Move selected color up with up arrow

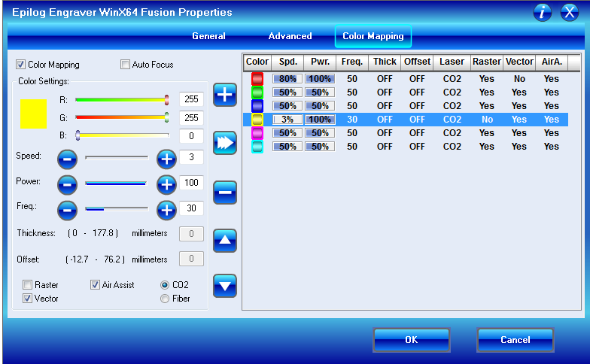225,241
